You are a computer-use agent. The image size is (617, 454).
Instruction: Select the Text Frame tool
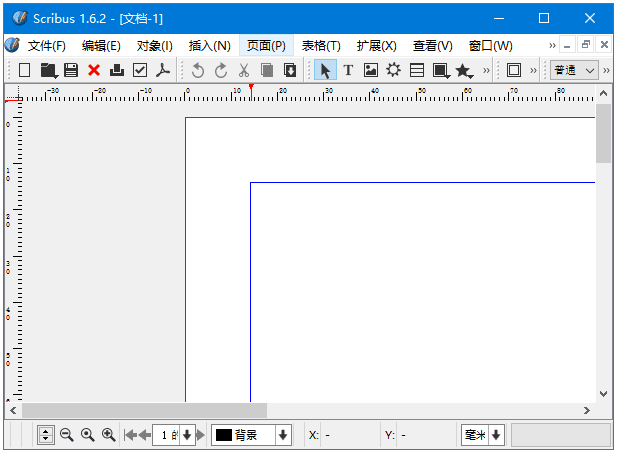[x=348, y=70]
